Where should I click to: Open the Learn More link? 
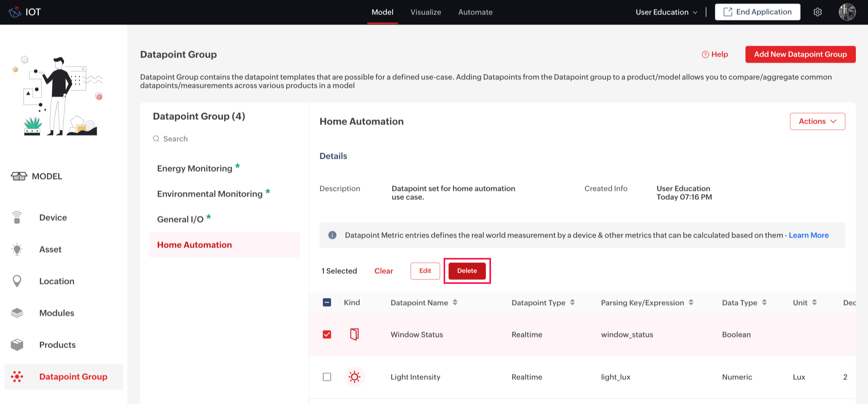tap(808, 235)
